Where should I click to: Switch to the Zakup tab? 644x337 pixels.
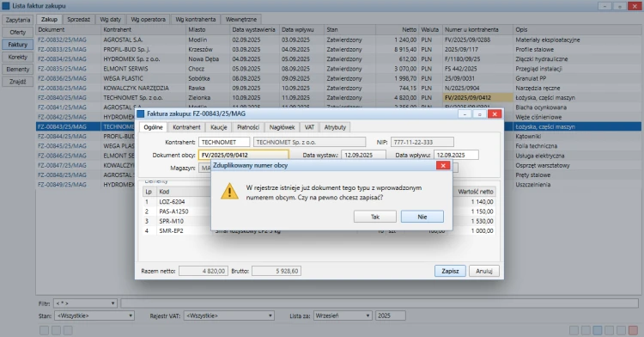[x=49, y=19]
